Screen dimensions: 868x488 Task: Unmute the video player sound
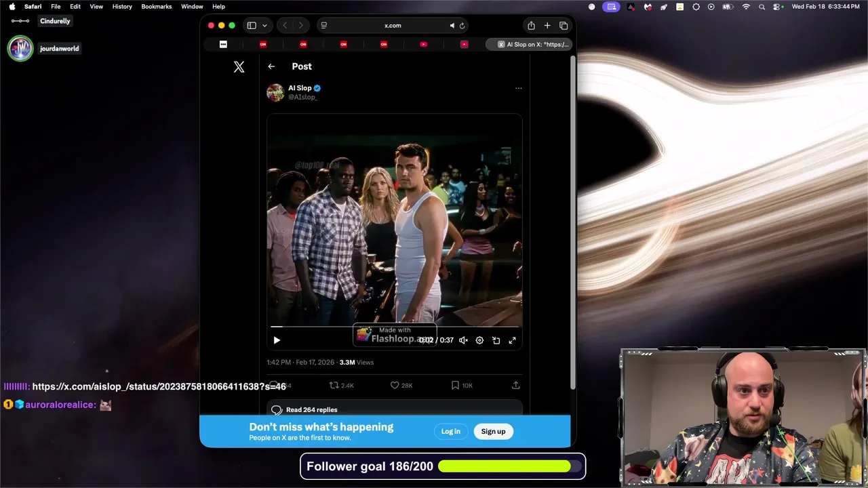click(463, 340)
